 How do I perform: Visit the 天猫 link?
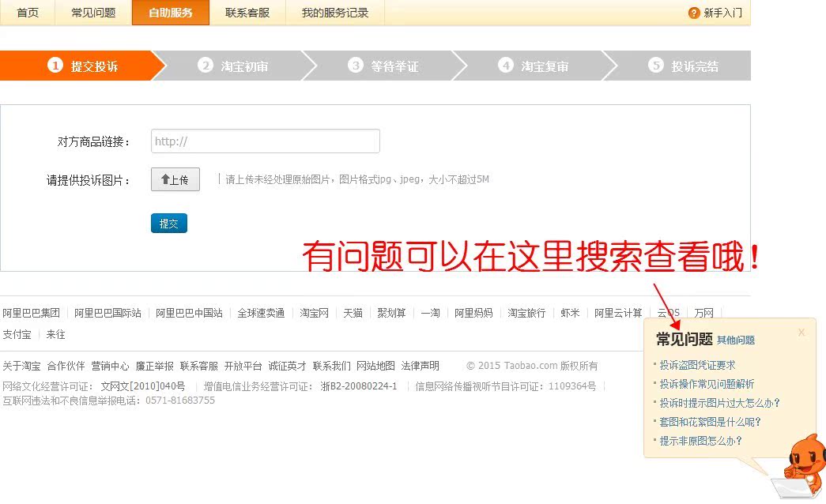[x=353, y=313]
